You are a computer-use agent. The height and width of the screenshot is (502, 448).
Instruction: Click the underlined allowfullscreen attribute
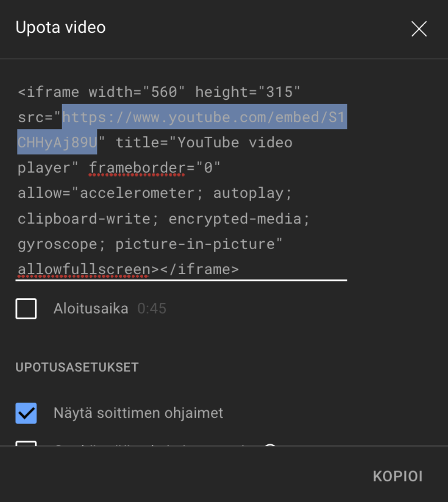(84, 269)
